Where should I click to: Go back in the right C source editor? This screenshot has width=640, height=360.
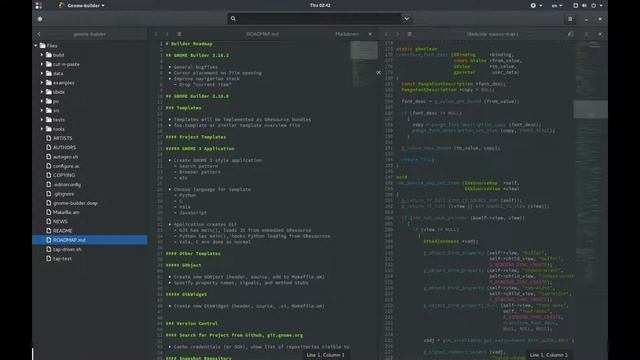(x=386, y=34)
